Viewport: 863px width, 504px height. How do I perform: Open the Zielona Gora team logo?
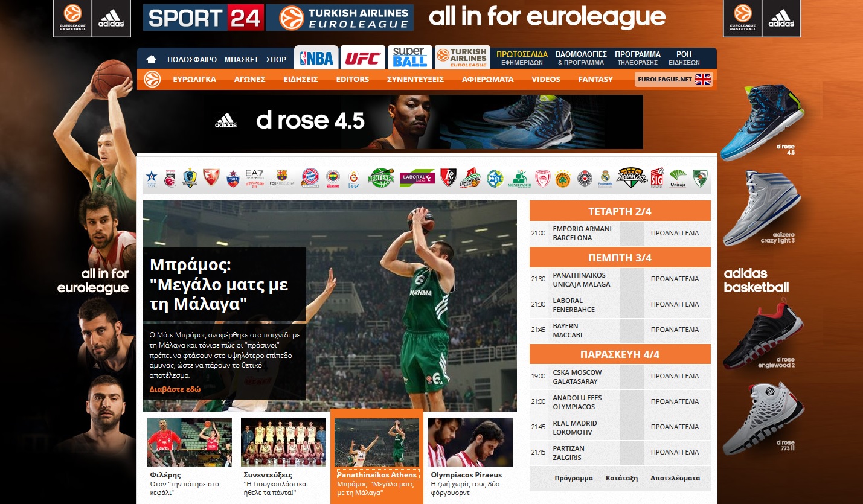coord(632,177)
